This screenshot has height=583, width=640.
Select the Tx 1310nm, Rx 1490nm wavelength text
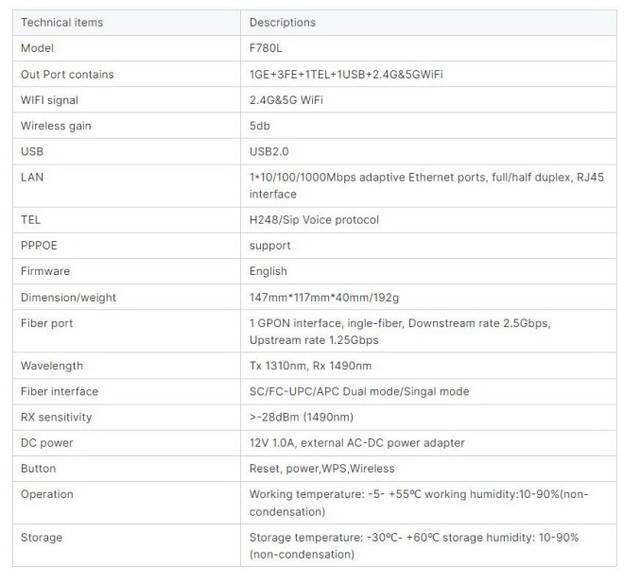pyautogui.click(x=310, y=366)
